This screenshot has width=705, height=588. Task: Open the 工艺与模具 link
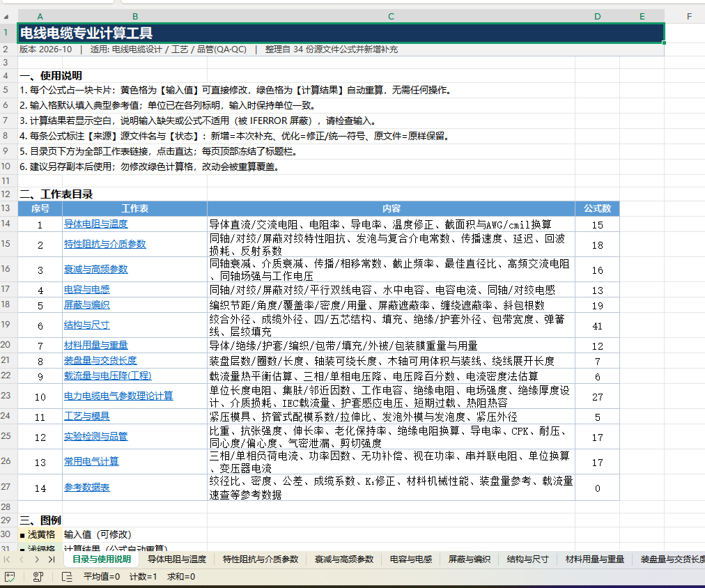(87, 417)
